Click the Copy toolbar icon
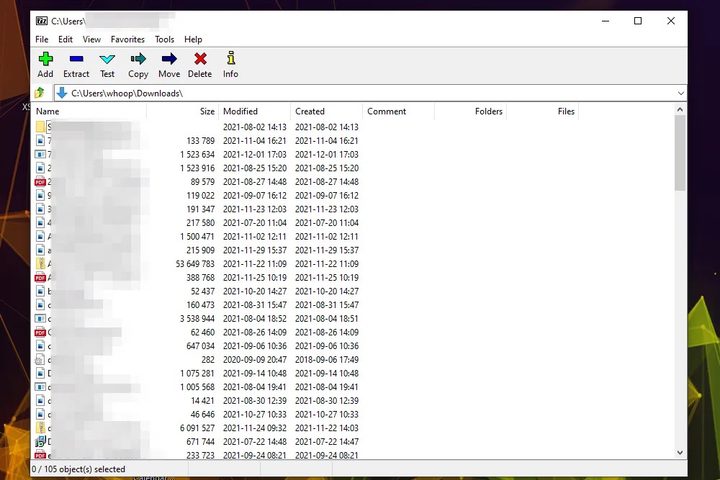Screen dimensions: 720x480 (x=138, y=60)
